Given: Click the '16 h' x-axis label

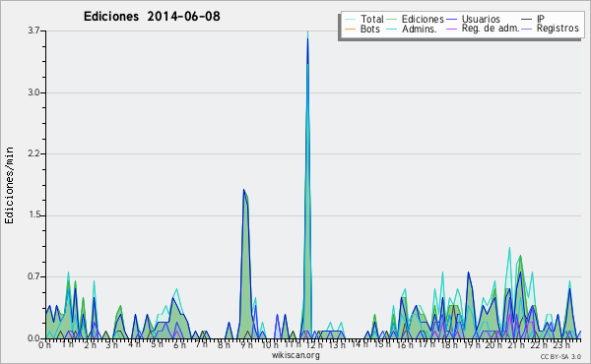Looking at the screenshot, I should tap(405, 345).
